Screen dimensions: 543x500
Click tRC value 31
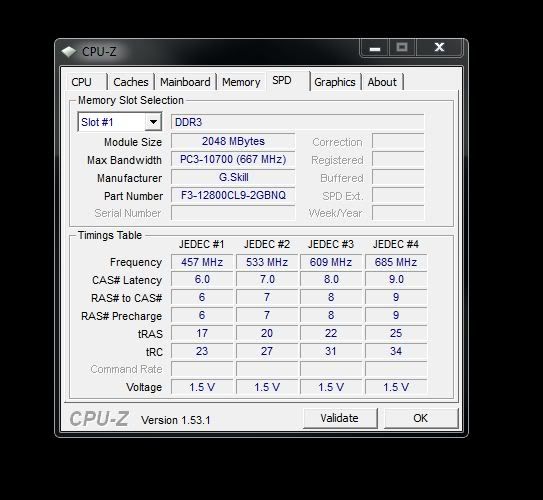click(331, 351)
